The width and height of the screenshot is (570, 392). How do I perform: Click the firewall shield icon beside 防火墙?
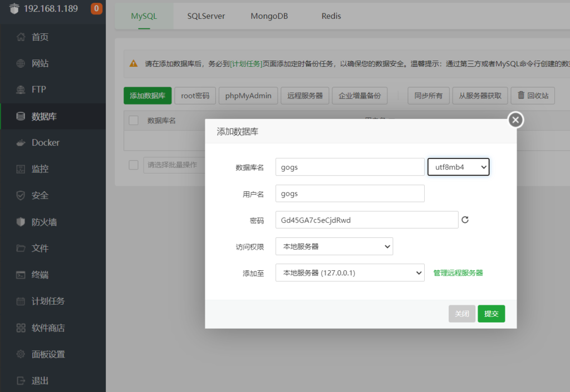(21, 222)
